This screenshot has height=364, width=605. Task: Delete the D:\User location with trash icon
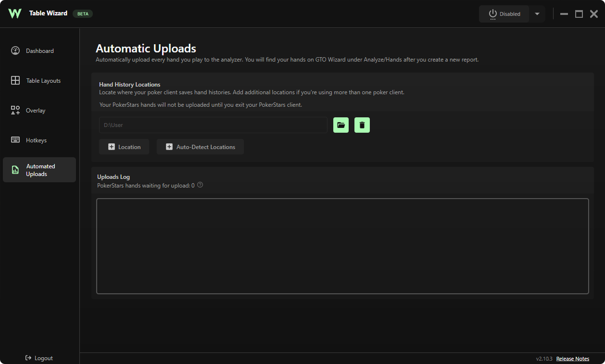(x=362, y=125)
